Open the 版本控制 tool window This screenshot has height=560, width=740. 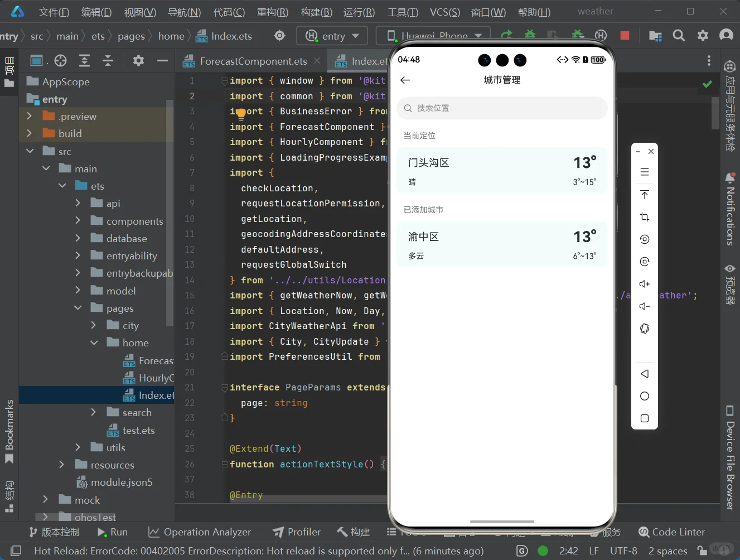(54, 532)
